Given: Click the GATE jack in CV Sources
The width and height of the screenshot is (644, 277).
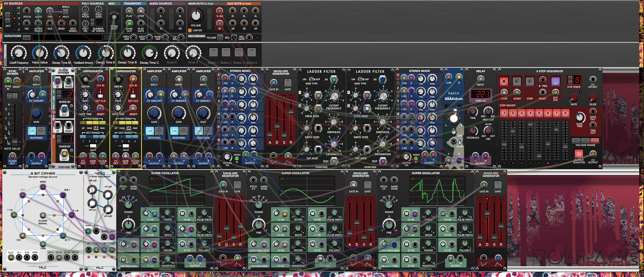Looking at the screenshot, I should coord(38,11).
